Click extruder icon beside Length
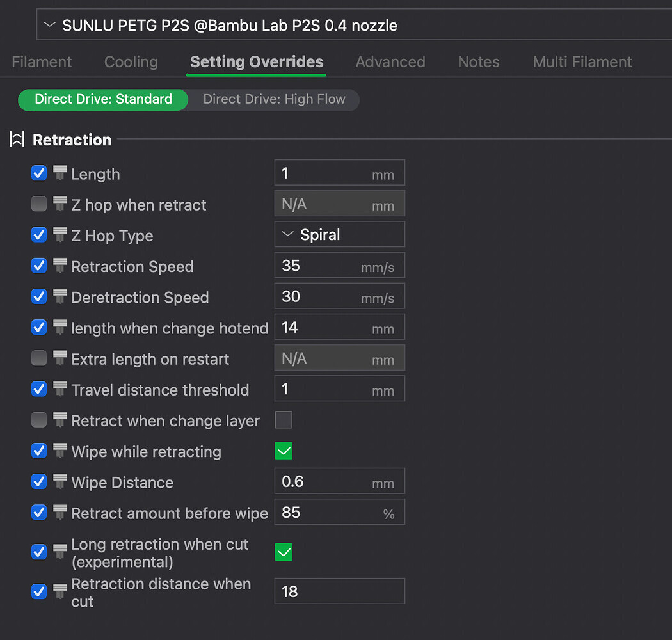Screen dimensions: 672x640 [60, 173]
